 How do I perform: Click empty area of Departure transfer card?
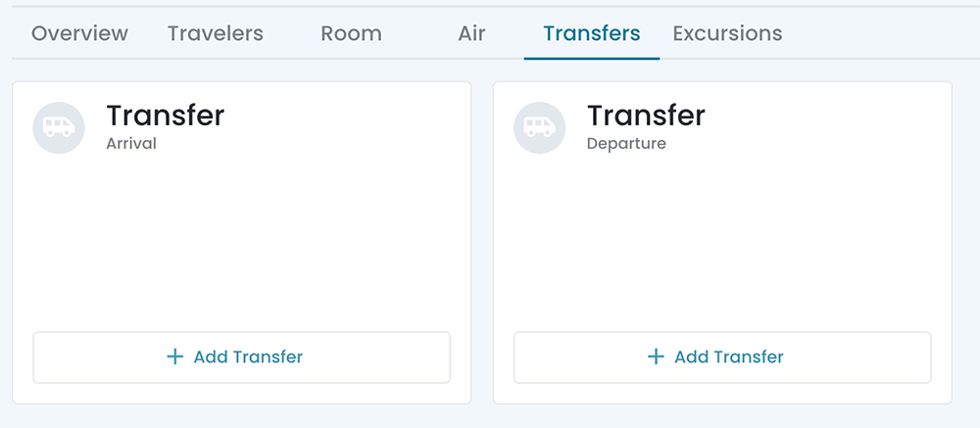coord(722,245)
